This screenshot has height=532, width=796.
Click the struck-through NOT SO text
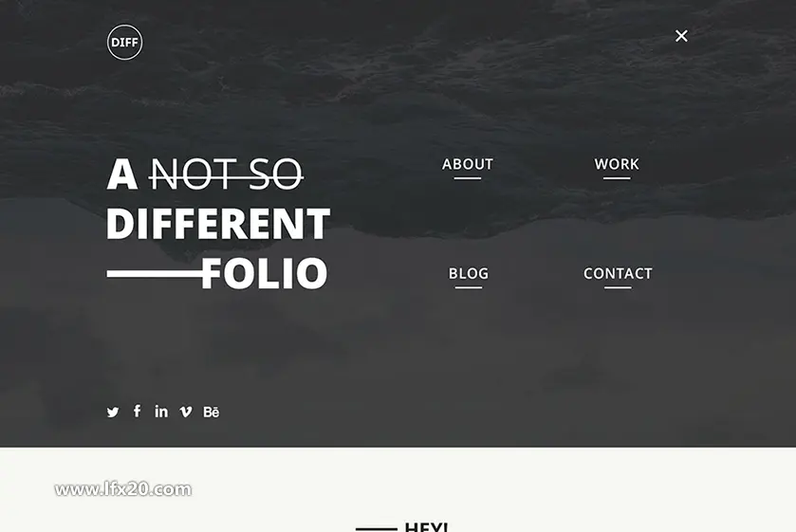point(226,174)
